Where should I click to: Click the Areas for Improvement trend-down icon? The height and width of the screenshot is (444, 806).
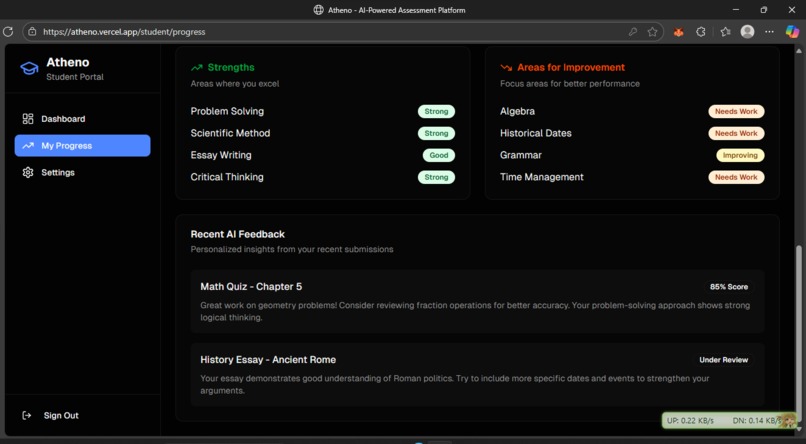point(506,67)
